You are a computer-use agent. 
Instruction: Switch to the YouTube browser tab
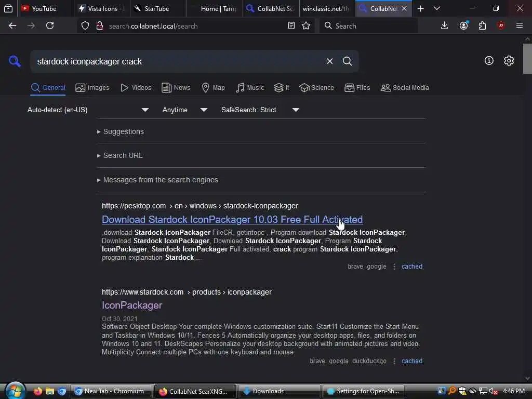pos(46,8)
